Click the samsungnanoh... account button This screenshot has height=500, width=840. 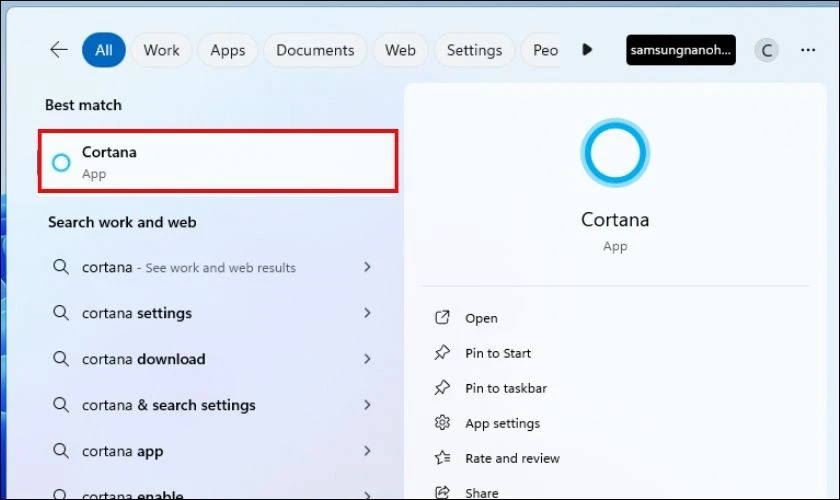(681, 50)
